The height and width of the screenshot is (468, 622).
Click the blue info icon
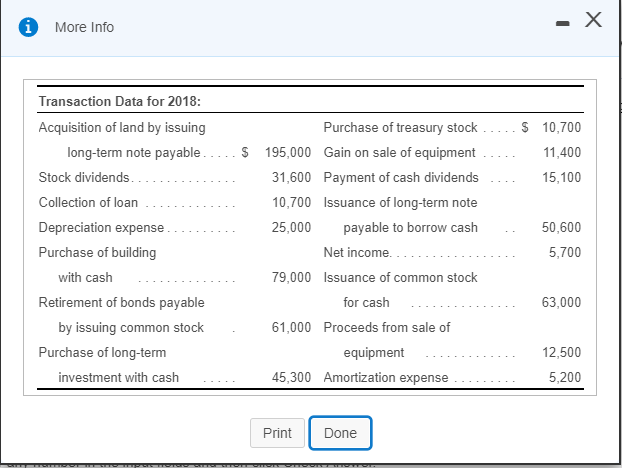tap(29, 27)
